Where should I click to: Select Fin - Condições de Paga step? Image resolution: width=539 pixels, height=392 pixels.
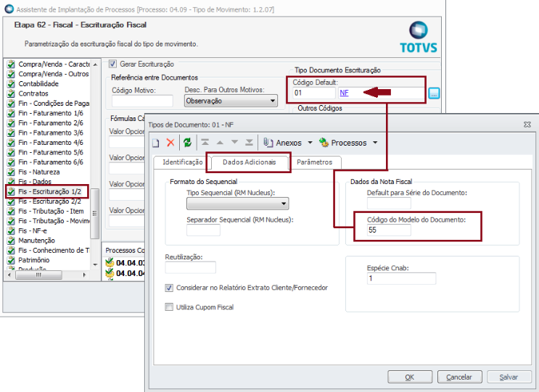coord(54,104)
